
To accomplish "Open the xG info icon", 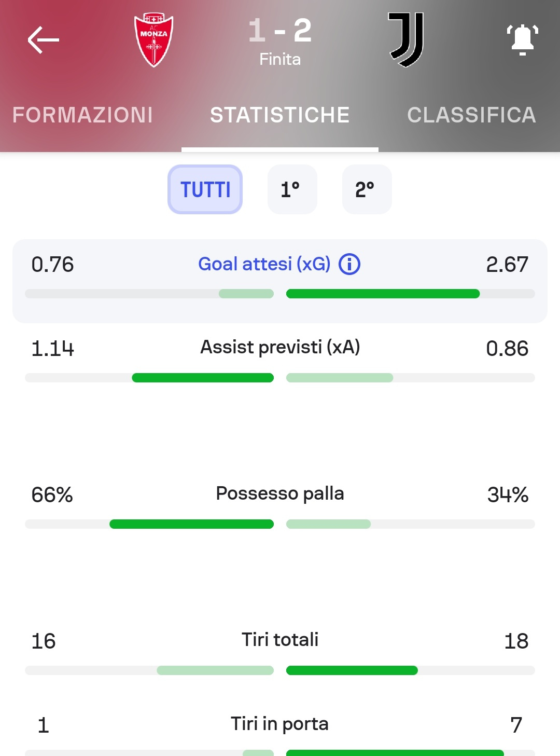I will pyautogui.click(x=349, y=264).
